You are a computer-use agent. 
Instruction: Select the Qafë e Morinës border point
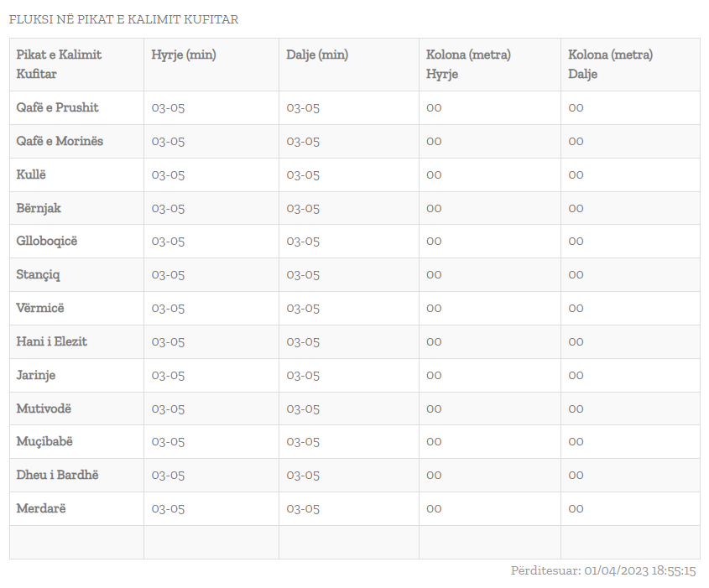click(x=60, y=141)
